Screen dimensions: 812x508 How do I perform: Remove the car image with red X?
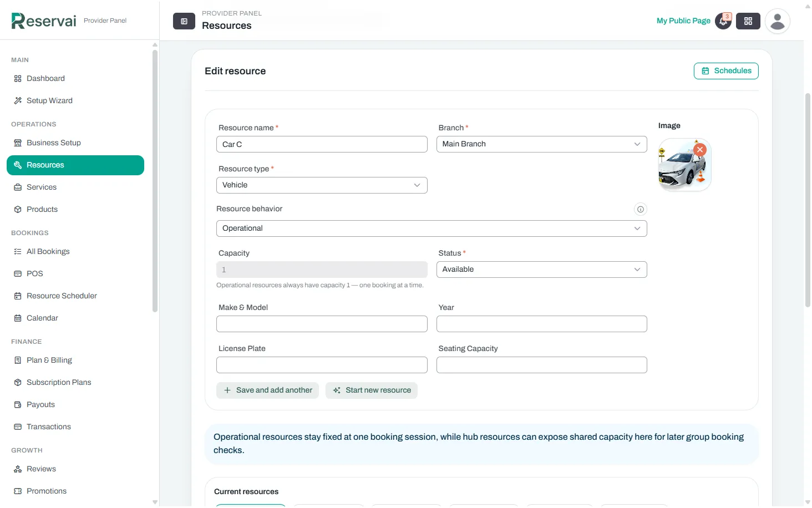coord(700,150)
